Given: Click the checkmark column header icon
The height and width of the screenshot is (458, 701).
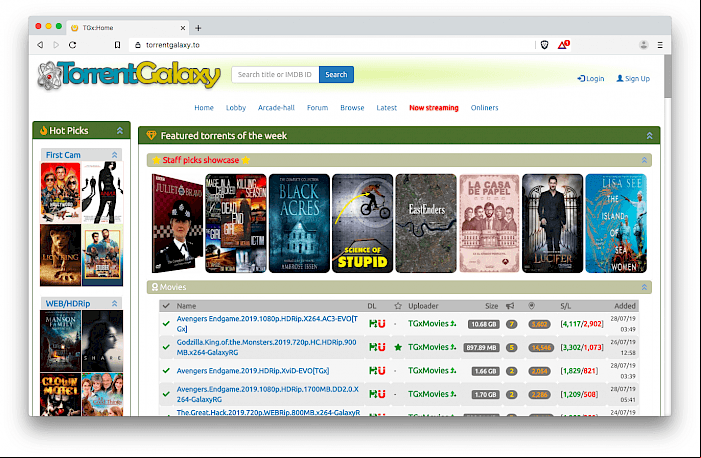Looking at the screenshot, I should click(x=166, y=306).
